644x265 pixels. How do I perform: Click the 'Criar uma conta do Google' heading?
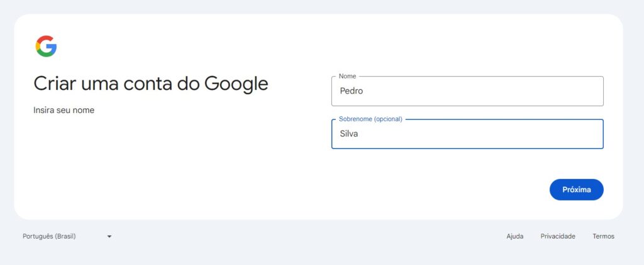[x=151, y=84]
